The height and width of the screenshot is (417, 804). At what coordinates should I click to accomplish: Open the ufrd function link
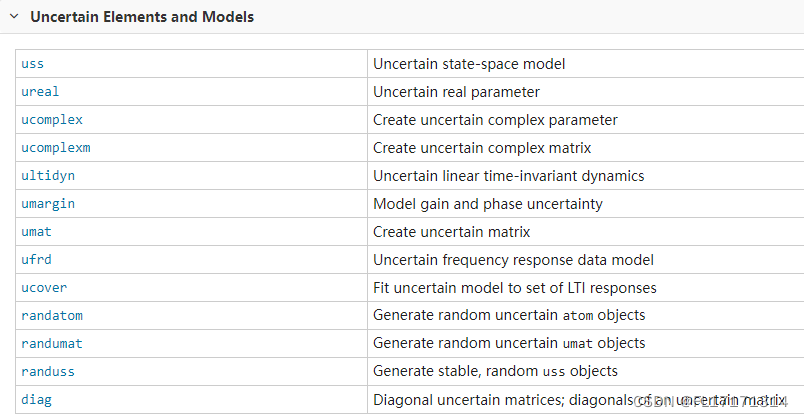36,260
